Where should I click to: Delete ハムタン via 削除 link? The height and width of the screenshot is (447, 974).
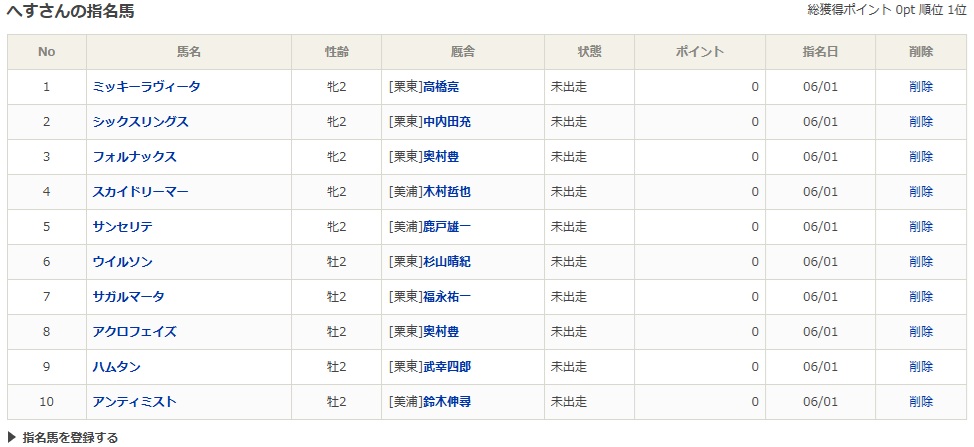point(921,367)
